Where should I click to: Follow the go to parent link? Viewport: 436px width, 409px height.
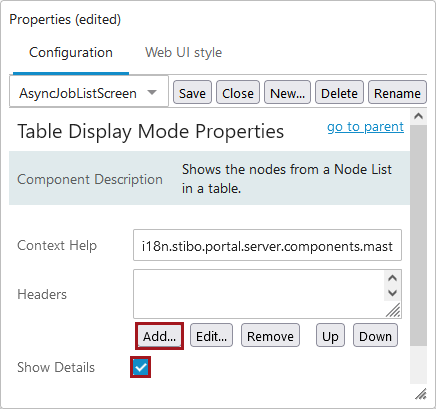[x=365, y=127]
